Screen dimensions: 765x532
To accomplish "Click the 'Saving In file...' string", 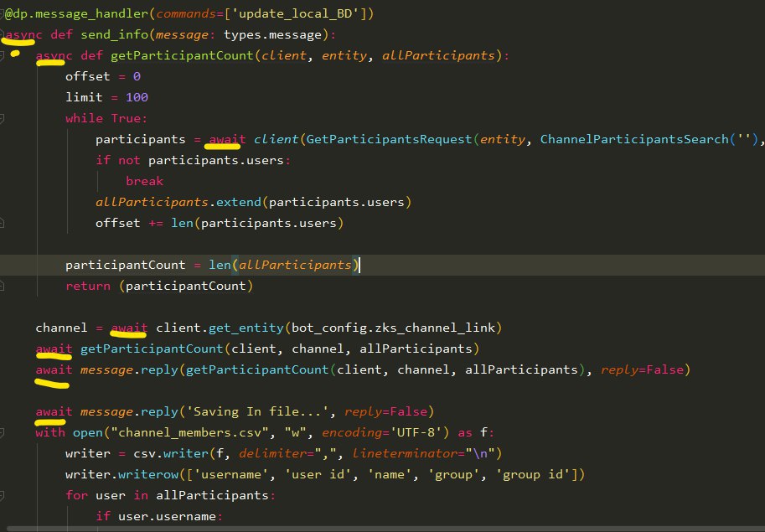I will point(257,411).
